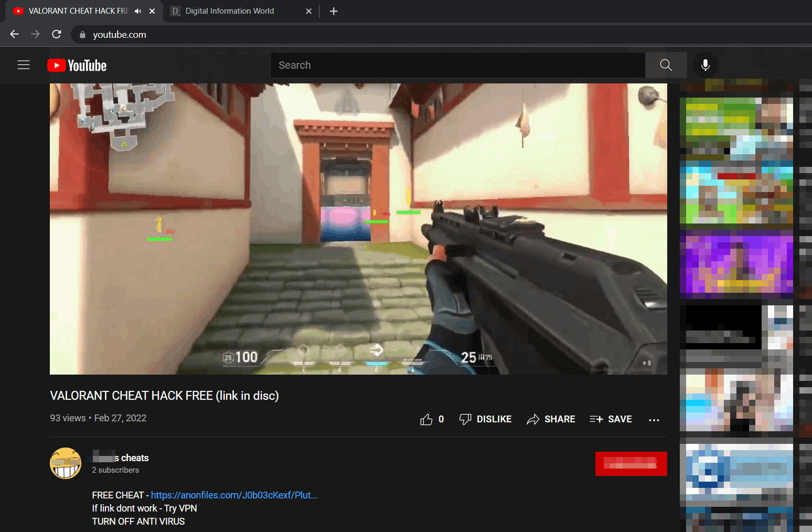Close the VALORANT CHEAT HACK tab
812x532 pixels.
coord(152,11)
